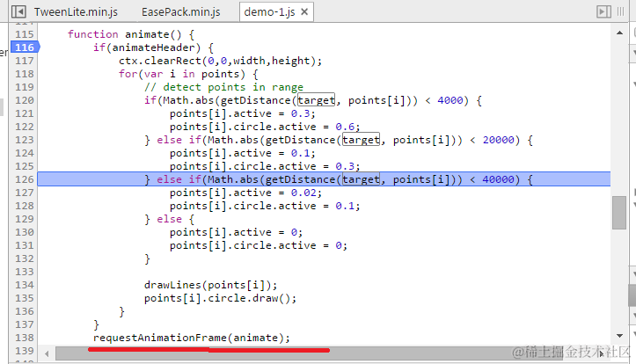This screenshot has width=636, height=364.
Task: Close the demo-1.js tab
Action: point(304,11)
